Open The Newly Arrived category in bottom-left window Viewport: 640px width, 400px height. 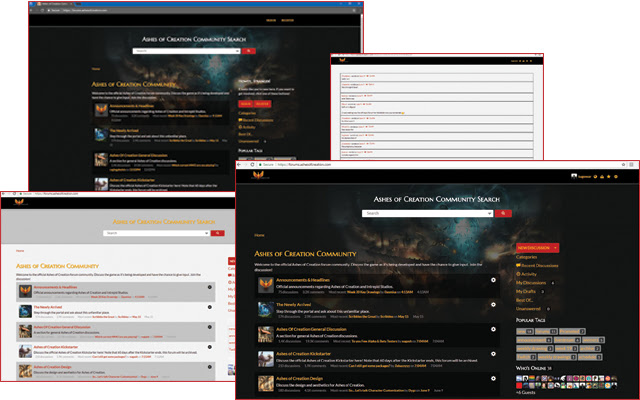point(48,307)
